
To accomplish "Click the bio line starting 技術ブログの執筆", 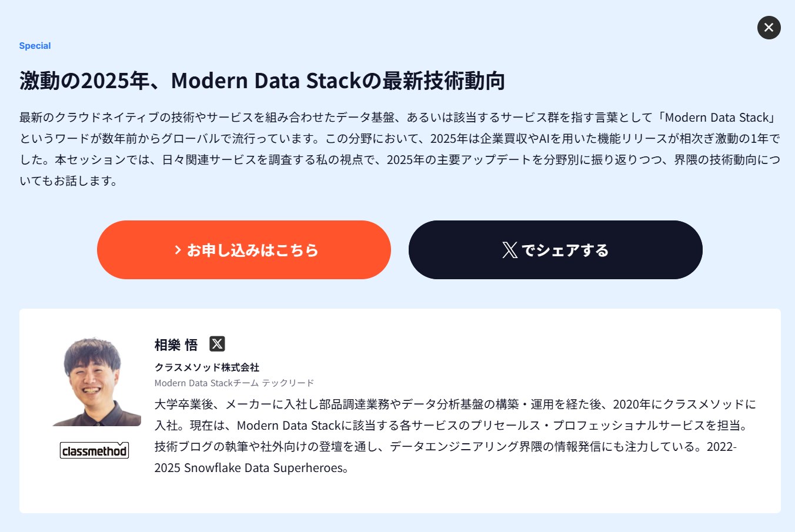I will click(x=445, y=447).
